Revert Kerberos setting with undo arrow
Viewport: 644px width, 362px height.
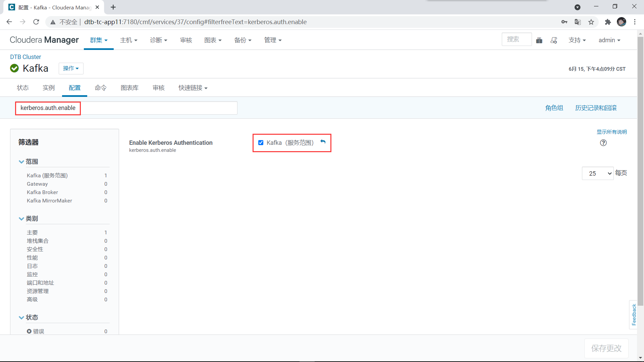coord(323,142)
